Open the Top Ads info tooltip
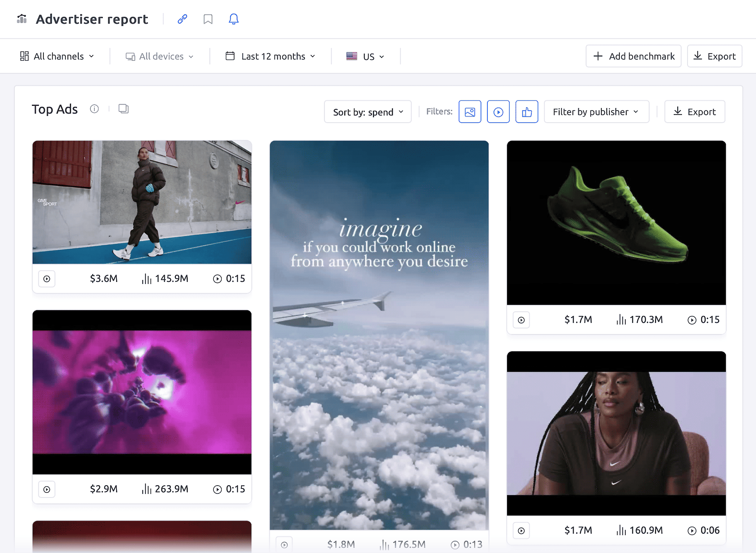This screenshot has height=553, width=756. tap(94, 109)
